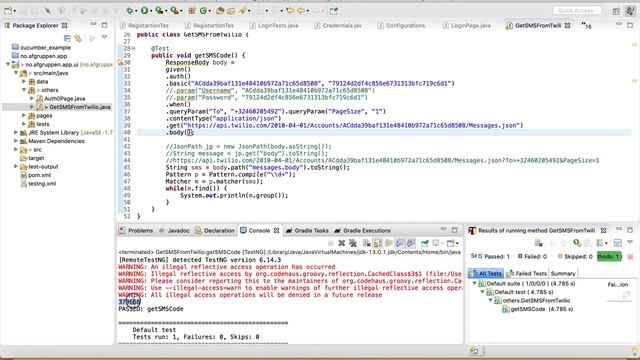Toggle Show Console on standard out change
640x360 pixels.
[x=400, y=243]
